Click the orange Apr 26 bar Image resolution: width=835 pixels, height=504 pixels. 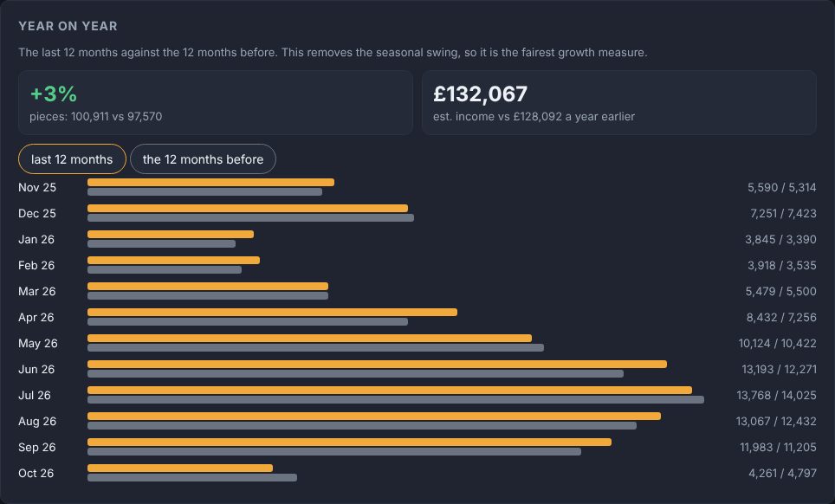(272, 312)
